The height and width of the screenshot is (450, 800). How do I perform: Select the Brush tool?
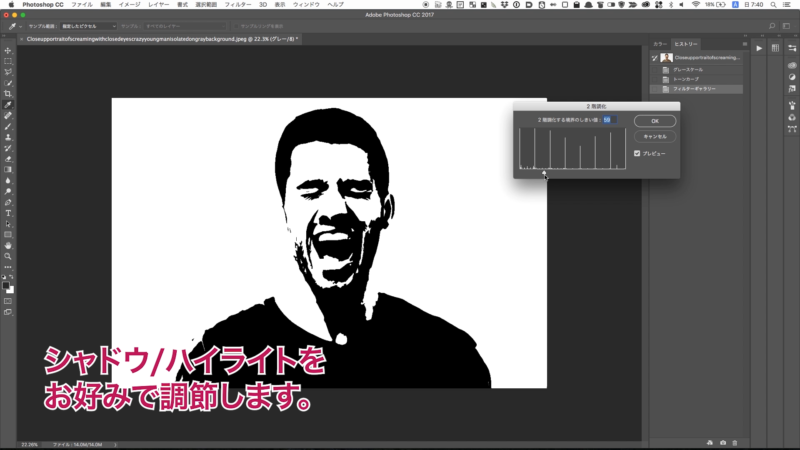(x=8, y=127)
